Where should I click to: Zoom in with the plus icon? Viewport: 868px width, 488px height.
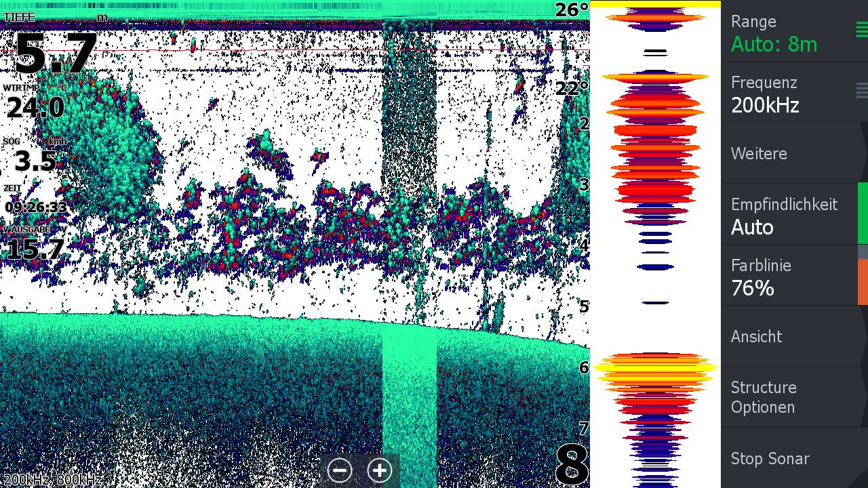pos(380,470)
